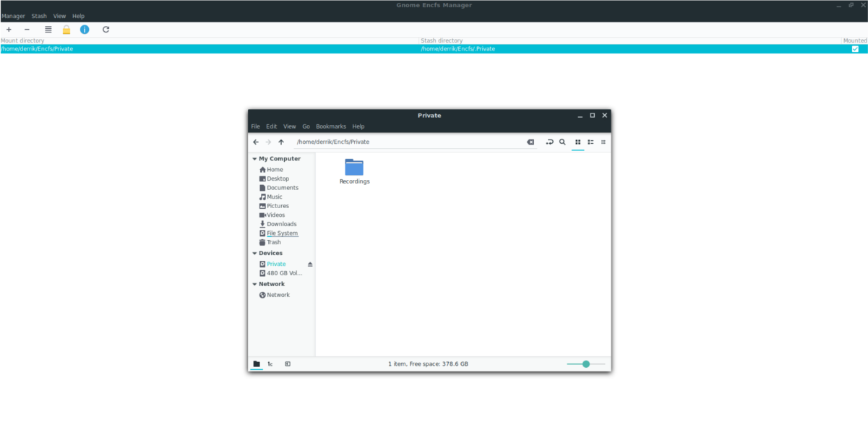Open File System in the sidebar

[x=283, y=233]
